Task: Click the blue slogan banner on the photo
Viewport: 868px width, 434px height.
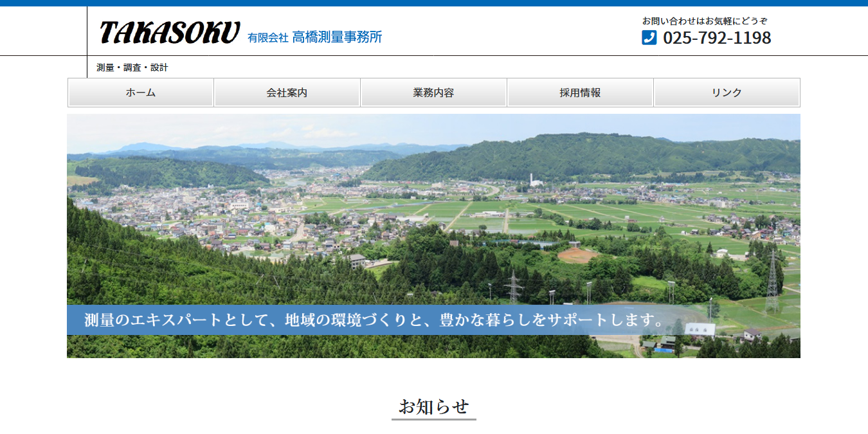Action: point(373,320)
